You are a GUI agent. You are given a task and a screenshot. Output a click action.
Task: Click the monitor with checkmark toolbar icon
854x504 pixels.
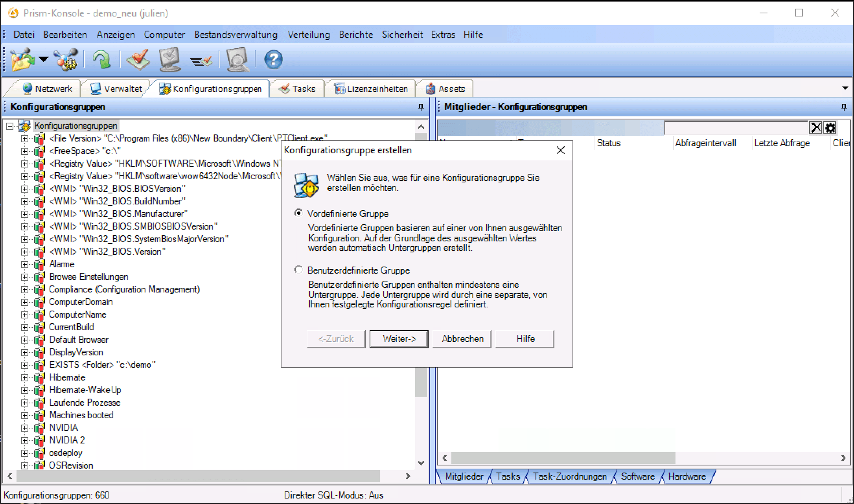[x=170, y=60]
